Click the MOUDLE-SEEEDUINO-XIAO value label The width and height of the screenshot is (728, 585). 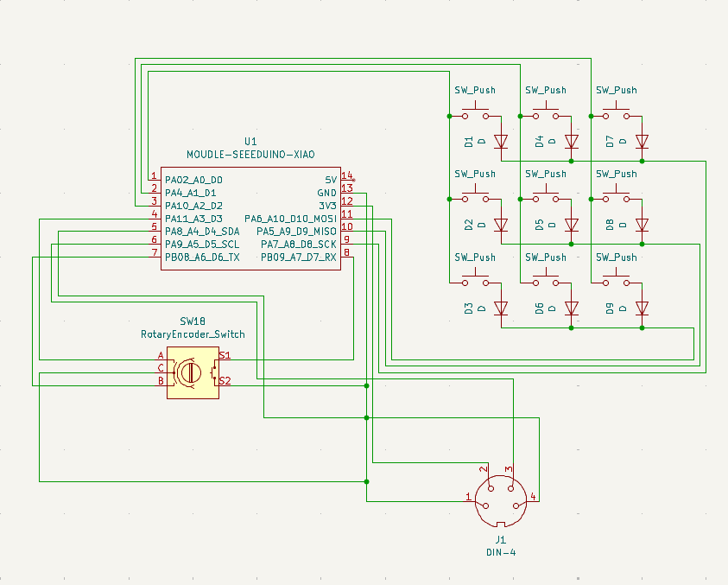click(250, 155)
